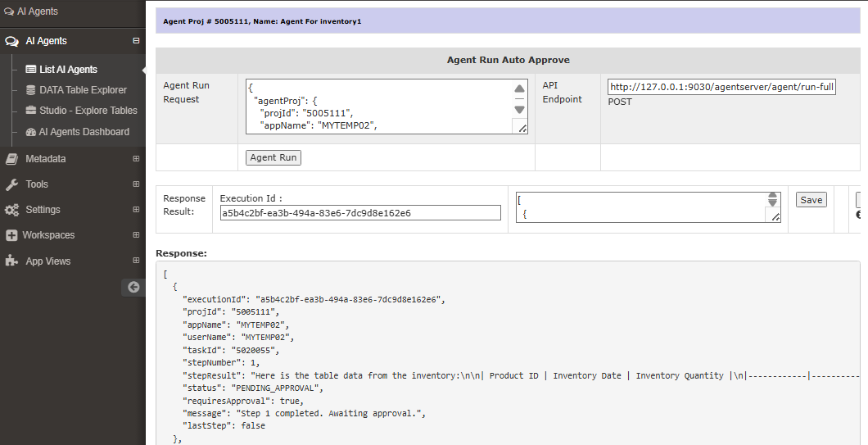Expand the Workspaces menu section

pos(136,235)
